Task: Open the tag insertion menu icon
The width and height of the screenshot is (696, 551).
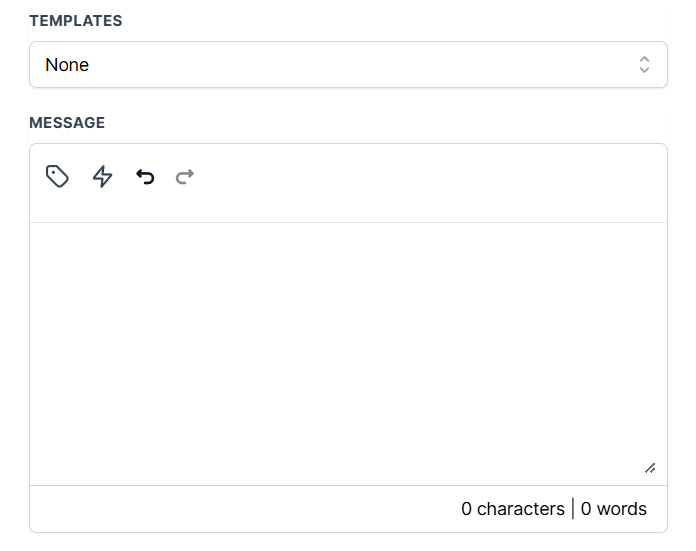Action: [57, 176]
